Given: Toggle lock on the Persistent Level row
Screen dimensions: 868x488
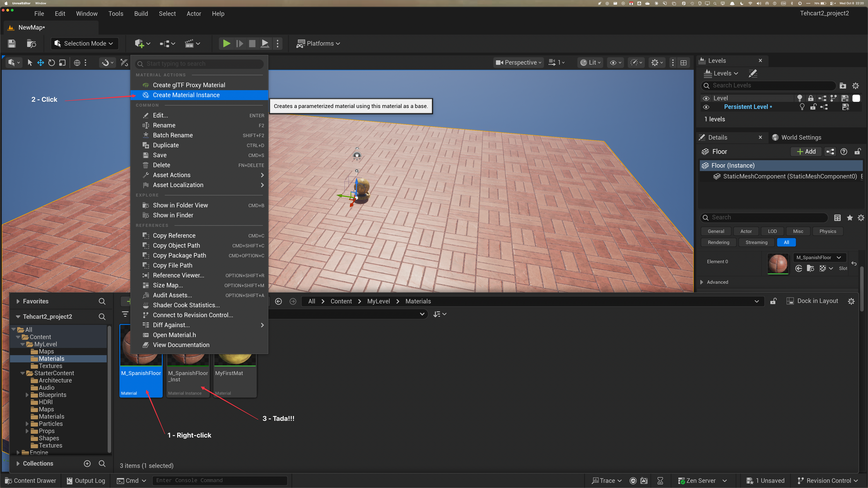Looking at the screenshot, I should 813,107.
